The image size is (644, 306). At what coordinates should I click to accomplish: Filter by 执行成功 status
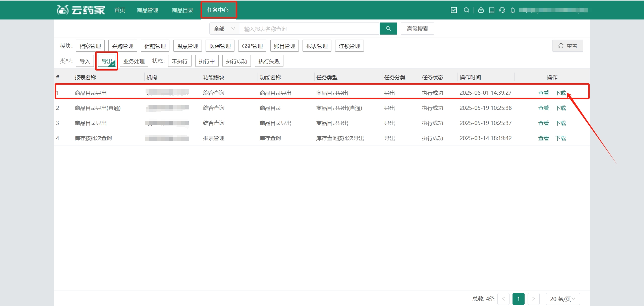click(236, 61)
